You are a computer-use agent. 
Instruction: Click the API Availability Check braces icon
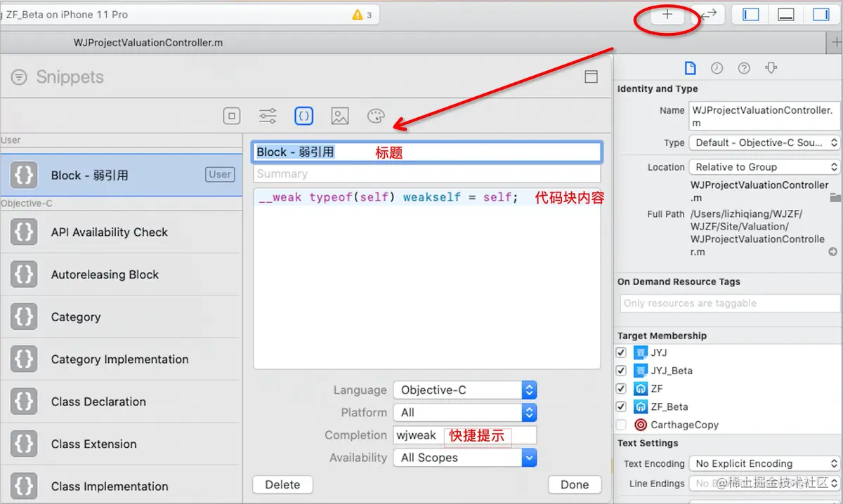tap(24, 232)
